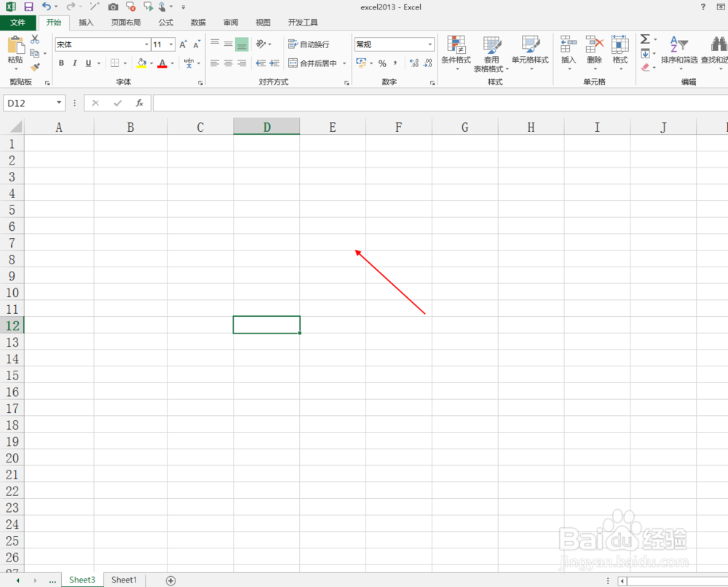Viewport: 728px width, 587px height.
Task: Switch to the 插入 ribbon tab
Action: pos(86,22)
